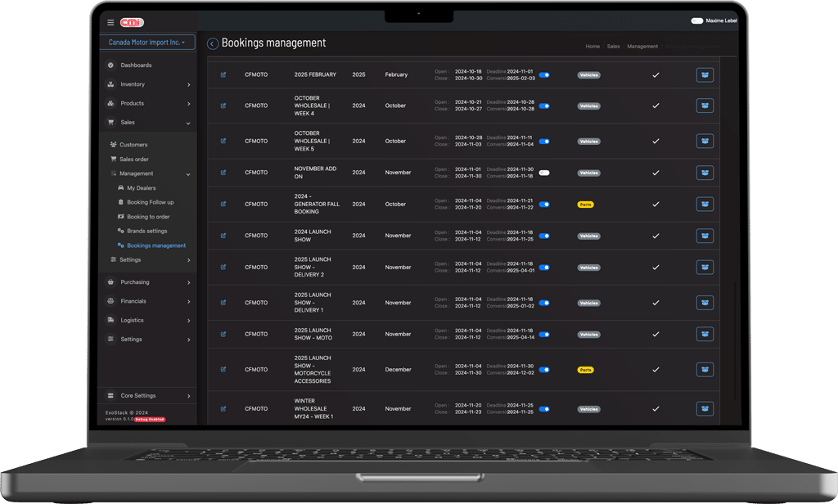Image resolution: width=838 pixels, height=504 pixels.
Task: Open the hamburger menu icon
Action: pos(110,22)
